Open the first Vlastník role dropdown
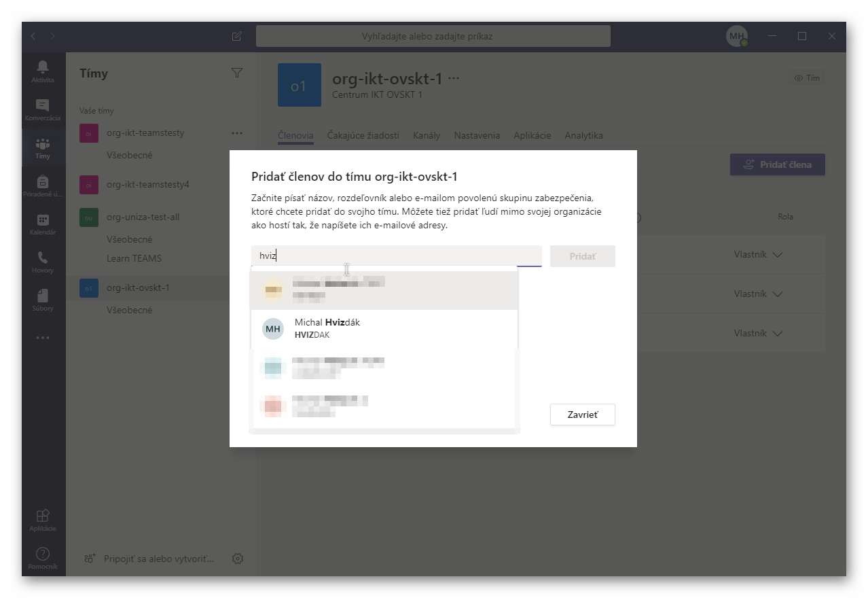 click(x=758, y=255)
